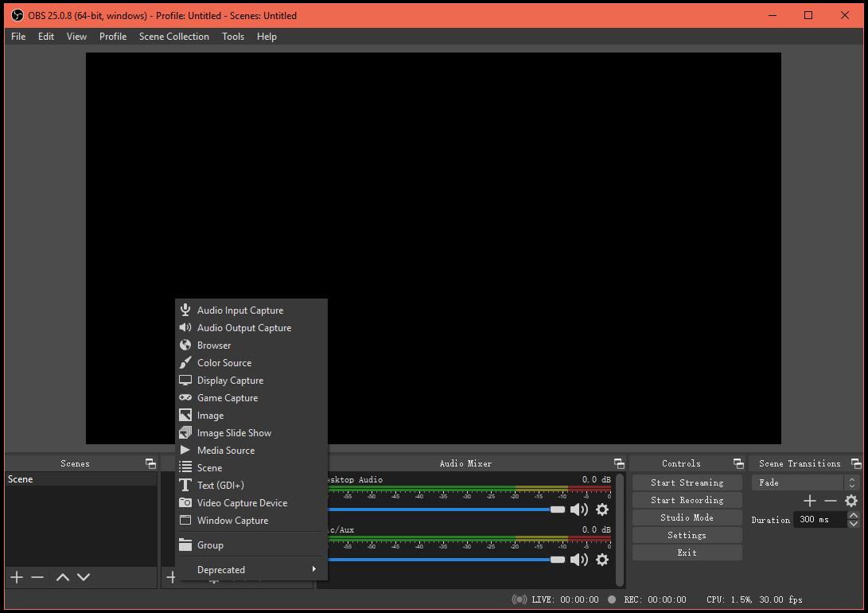Viewport: 868px width, 613px height.
Task: Click the Media Source play icon
Action: tap(185, 451)
